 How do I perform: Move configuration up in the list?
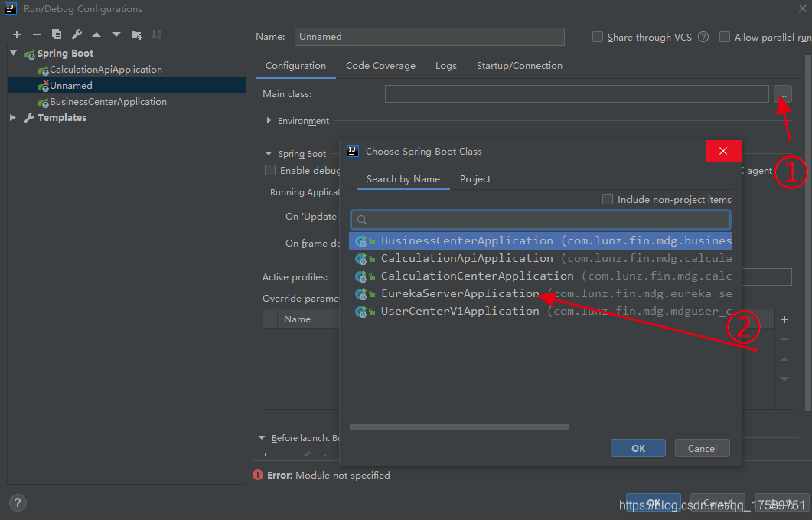coord(96,34)
